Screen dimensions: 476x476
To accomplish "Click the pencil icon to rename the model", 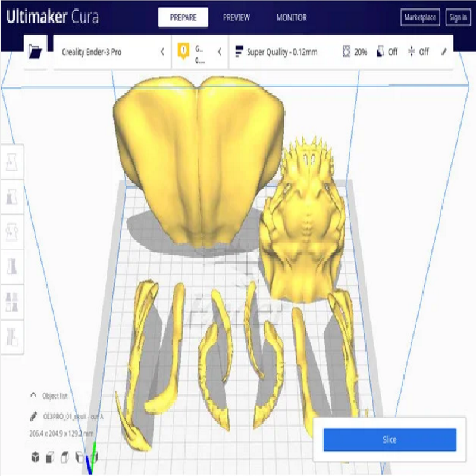I will pos(33,416).
